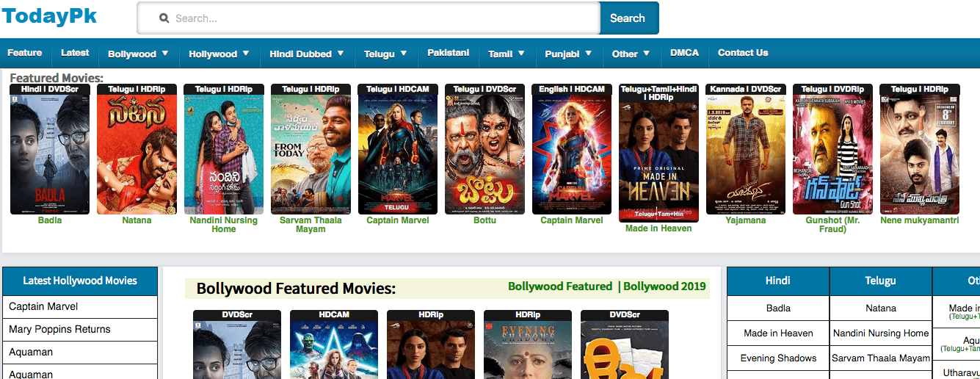The image size is (980, 379).
Task: Open Captain Marvel in Latest Hollywood list
Action: 80,306
